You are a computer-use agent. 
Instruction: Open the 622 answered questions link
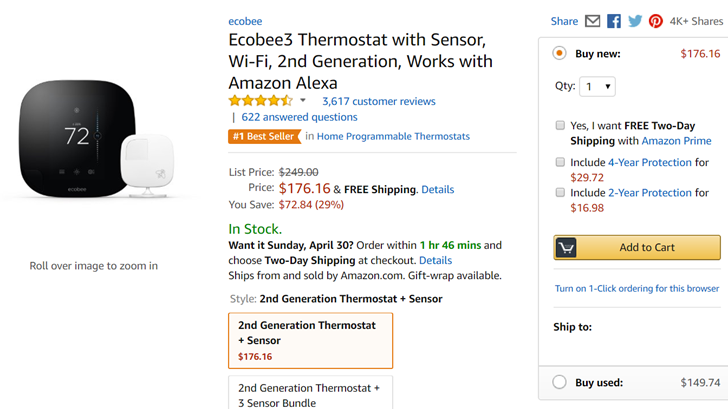point(299,117)
